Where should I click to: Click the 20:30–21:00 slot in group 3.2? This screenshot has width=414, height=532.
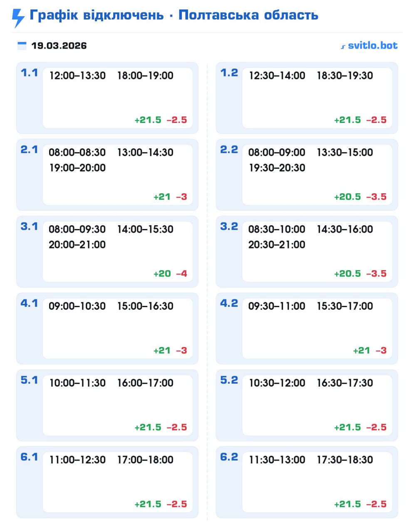tap(277, 245)
